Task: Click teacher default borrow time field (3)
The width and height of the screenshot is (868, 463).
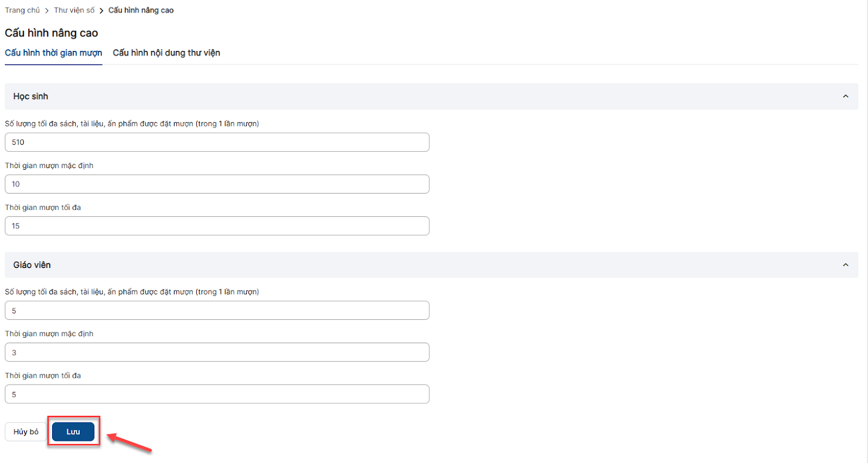Action: (217, 352)
